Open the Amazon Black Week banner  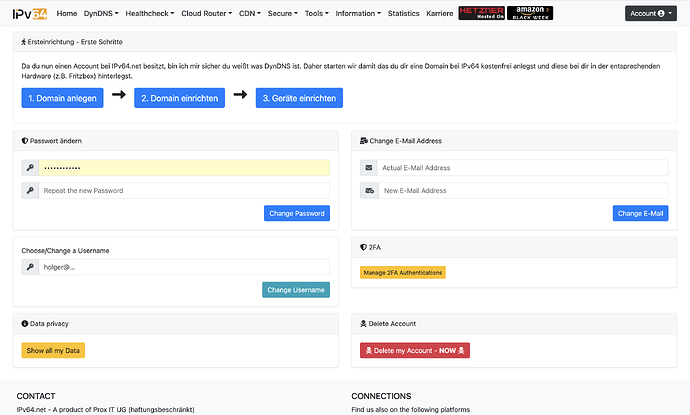pyautogui.click(x=530, y=13)
